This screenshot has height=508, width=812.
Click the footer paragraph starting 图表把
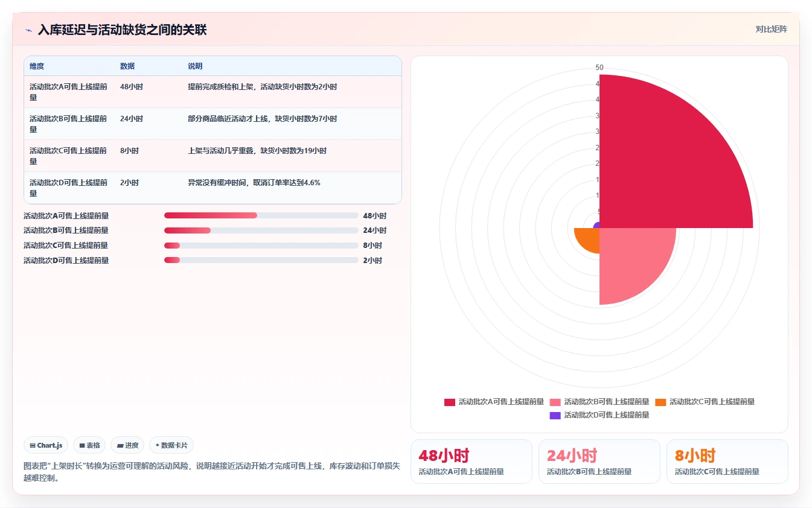211,472
